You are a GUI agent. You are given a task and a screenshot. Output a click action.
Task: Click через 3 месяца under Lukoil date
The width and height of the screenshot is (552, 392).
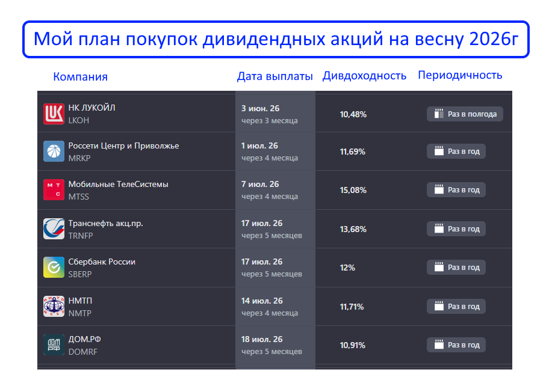coord(269,121)
